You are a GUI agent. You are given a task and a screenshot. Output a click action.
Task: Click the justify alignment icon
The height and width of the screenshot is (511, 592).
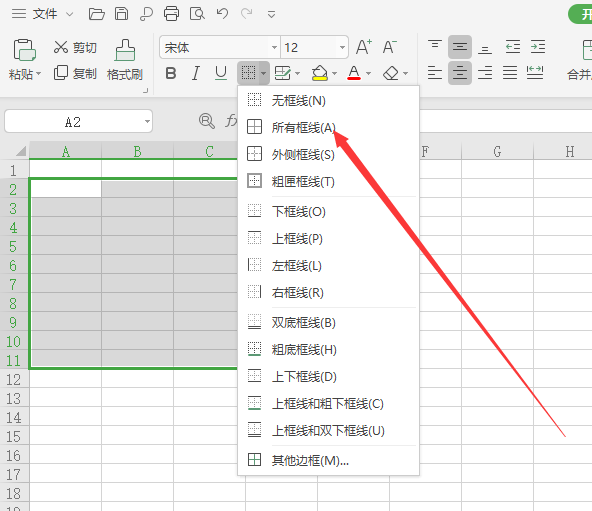[x=510, y=73]
